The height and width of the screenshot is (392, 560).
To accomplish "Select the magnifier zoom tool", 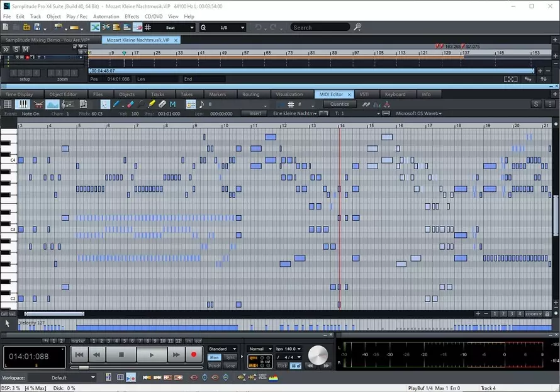I will [x=141, y=104].
